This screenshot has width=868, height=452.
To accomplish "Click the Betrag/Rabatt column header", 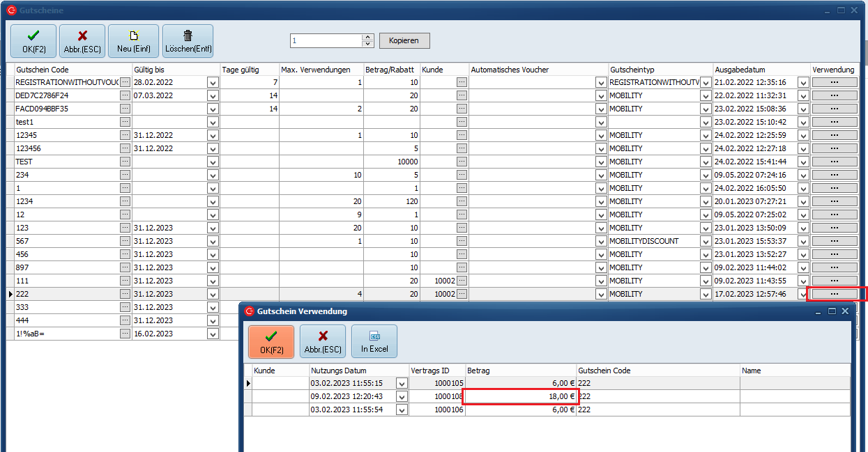I will click(391, 70).
